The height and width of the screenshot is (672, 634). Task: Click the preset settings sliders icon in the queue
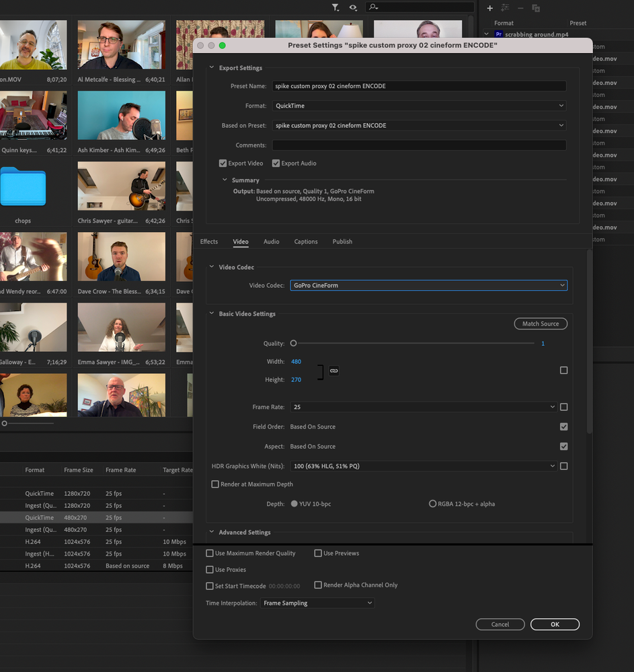pyautogui.click(x=505, y=7)
